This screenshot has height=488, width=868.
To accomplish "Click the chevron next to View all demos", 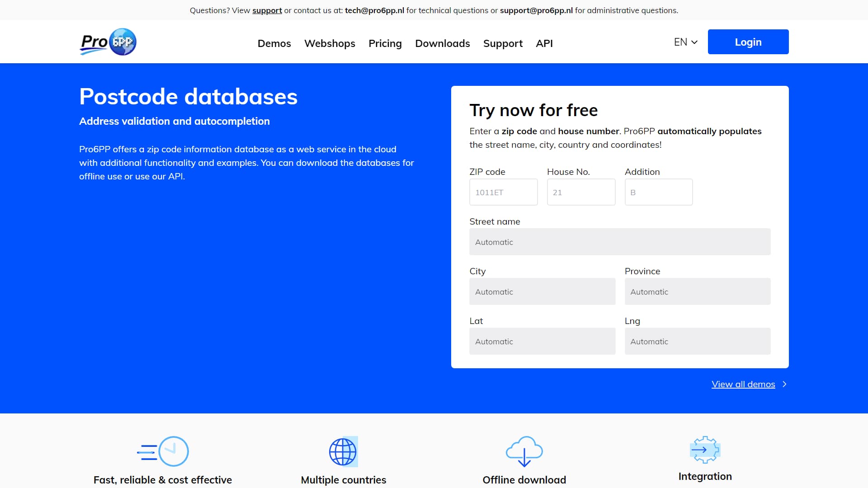I will click(x=784, y=384).
